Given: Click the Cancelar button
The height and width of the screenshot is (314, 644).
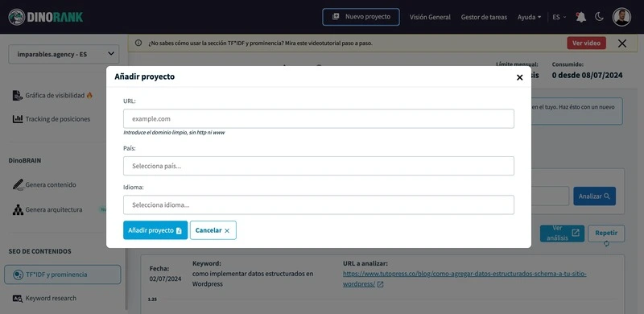Looking at the screenshot, I should [x=213, y=230].
